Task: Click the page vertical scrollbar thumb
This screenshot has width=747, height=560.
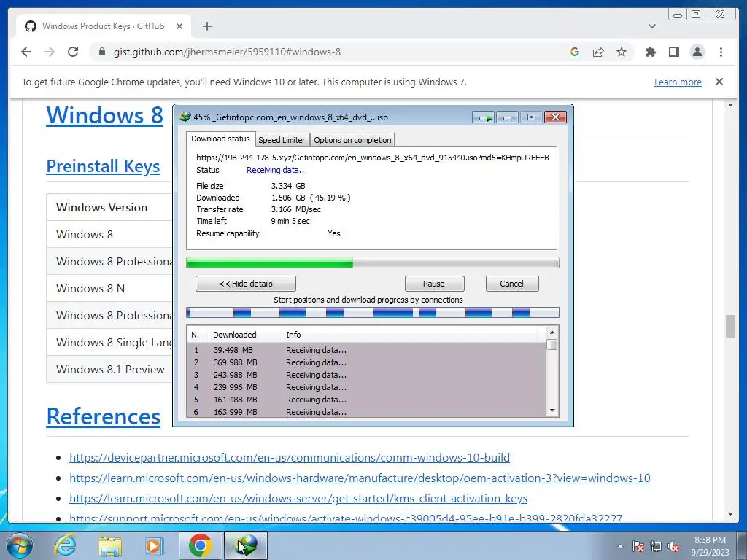Action: point(730,326)
